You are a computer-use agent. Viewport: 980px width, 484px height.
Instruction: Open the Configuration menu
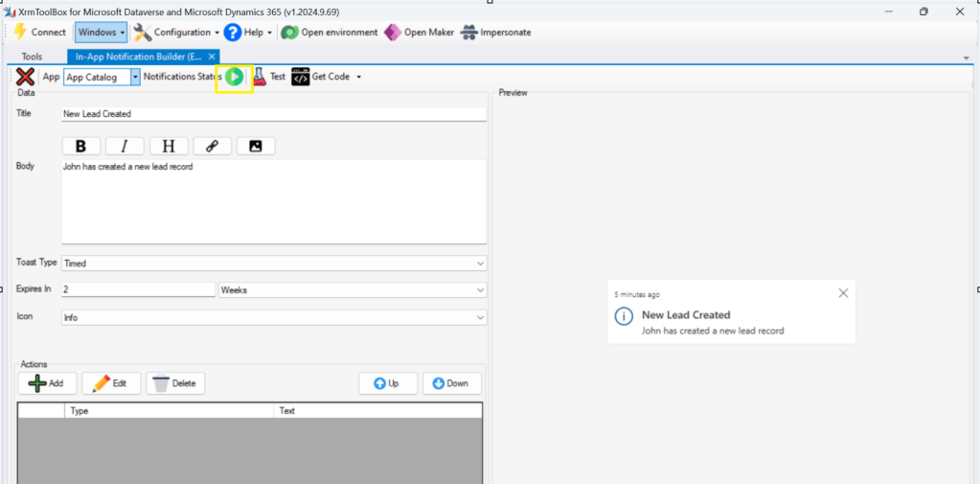point(175,32)
